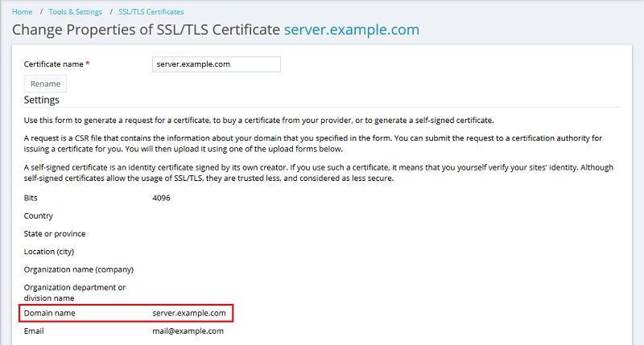Select the Organization name (company) label
The width and height of the screenshot is (644, 345).
pos(78,269)
